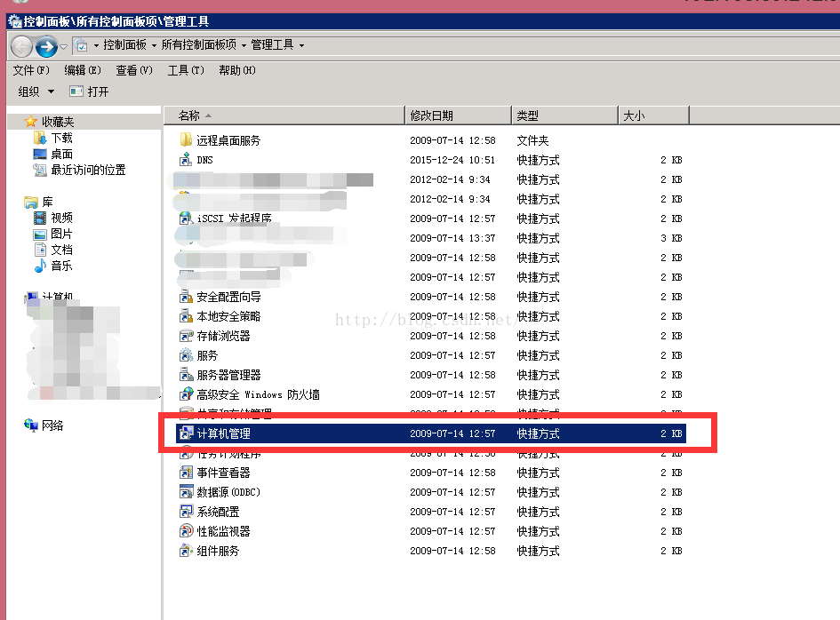Viewport: 840px width, 620px height.
Task: Click the 服务 name text
Action: (207, 355)
